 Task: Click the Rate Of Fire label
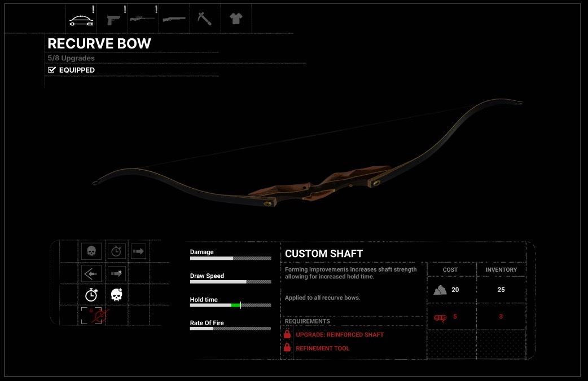point(207,322)
